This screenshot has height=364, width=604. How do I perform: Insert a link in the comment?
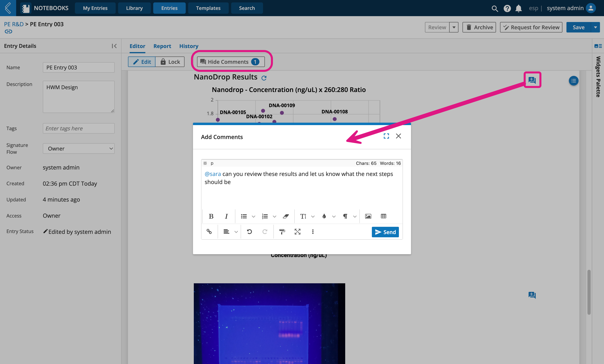pyautogui.click(x=209, y=231)
